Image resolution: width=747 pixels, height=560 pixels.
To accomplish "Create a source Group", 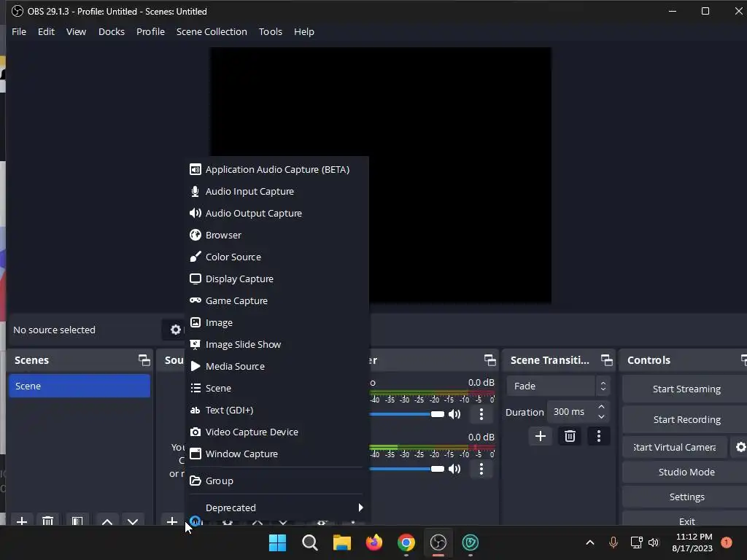I will tap(276, 481).
